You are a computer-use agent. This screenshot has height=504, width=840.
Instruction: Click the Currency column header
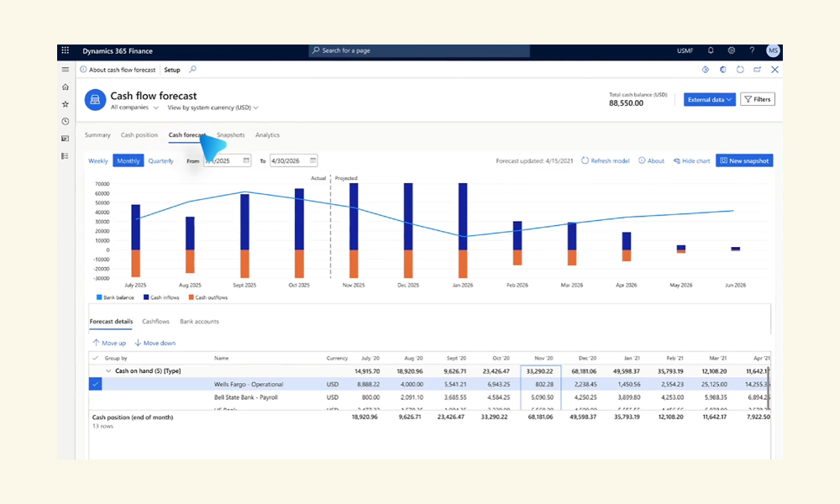click(337, 358)
